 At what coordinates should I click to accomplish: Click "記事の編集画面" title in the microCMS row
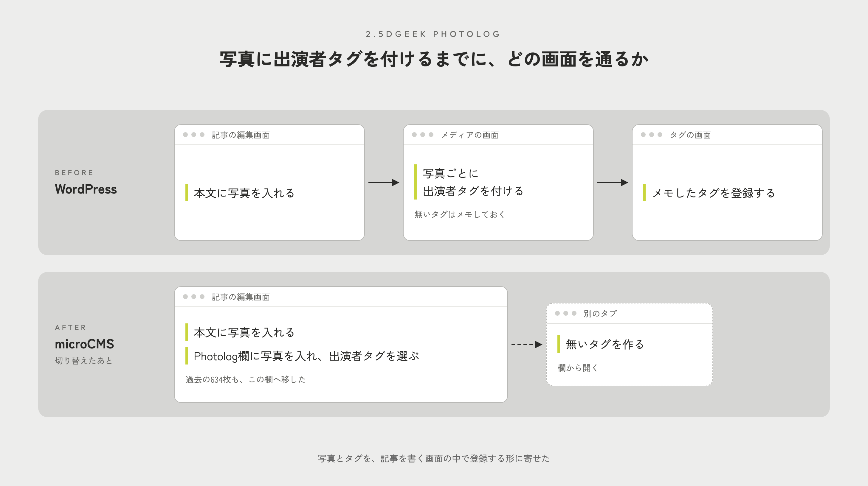(241, 297)
